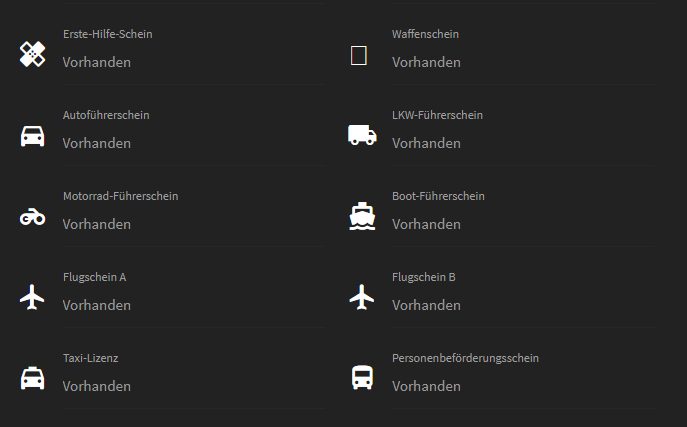This screenshot has height=427, width=687.
Task: Click the bandage icon for Erste-Hilfe-Schein
Action: [x=33, y=54]
